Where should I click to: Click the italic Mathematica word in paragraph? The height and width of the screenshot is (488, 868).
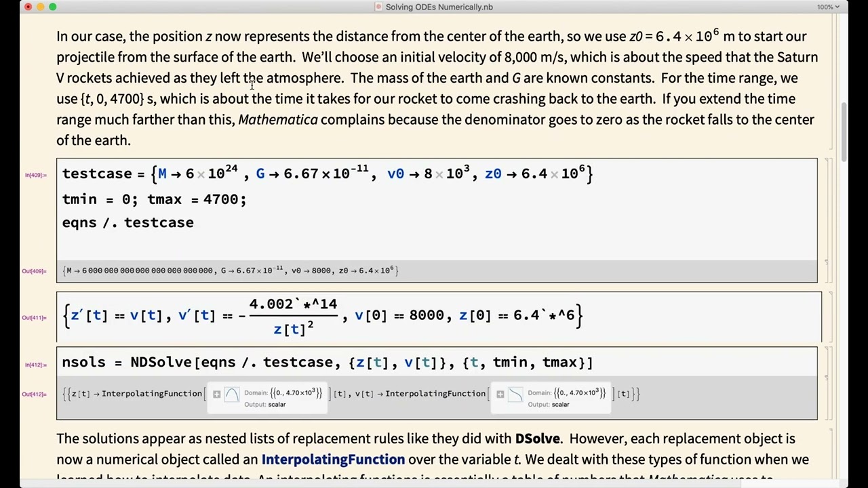[x=278, y=120]
